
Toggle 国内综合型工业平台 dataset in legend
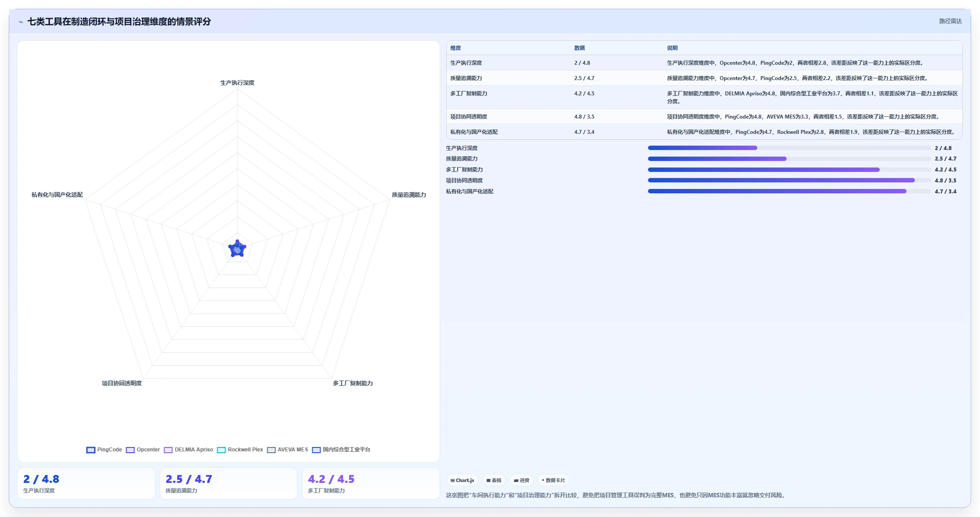point(341,450)
